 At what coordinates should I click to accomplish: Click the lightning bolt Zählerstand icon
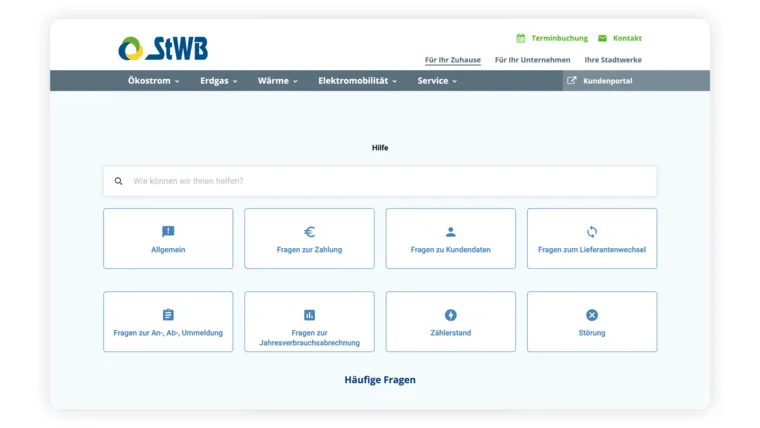coord(450,315)
